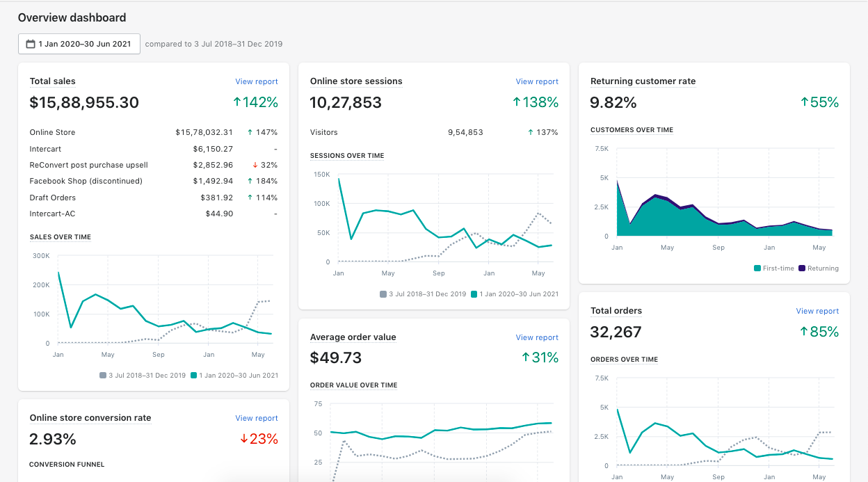Open View report for Total sales

(x=257, y=81)
